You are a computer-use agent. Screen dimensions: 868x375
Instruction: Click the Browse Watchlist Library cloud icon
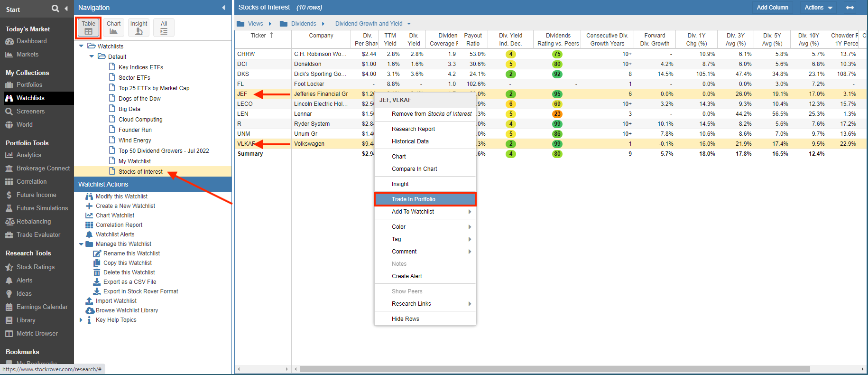(90, 310)
